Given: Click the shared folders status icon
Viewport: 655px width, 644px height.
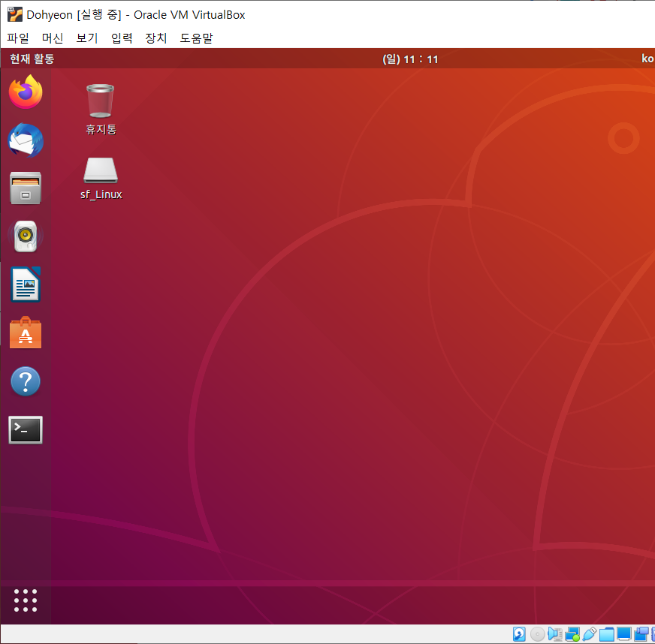Looking at the screenshot, I should pos(606,634).
